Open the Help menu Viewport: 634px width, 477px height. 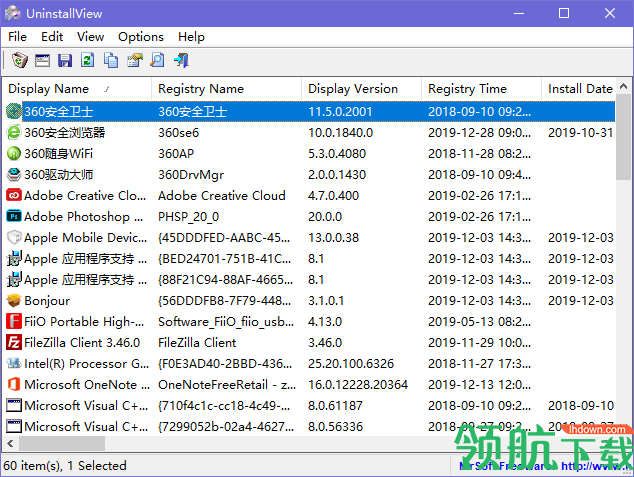click(x=191, y=37)
